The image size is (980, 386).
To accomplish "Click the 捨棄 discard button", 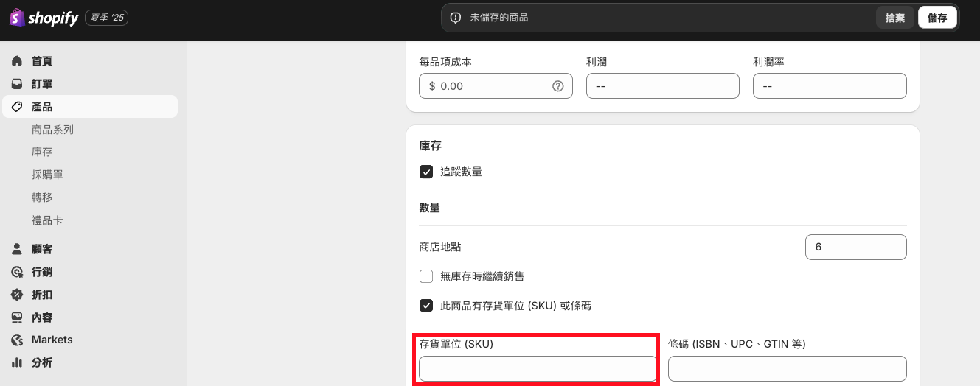I will coord(894,18).
